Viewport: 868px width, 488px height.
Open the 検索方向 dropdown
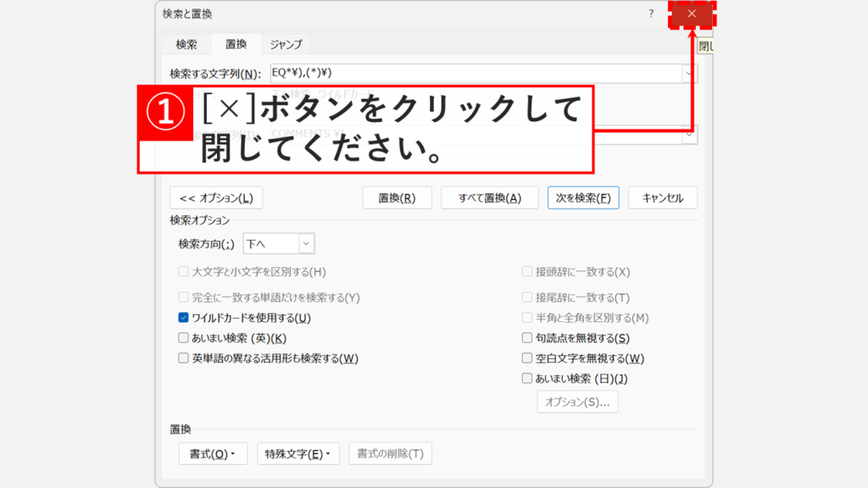tap(303, 242)
